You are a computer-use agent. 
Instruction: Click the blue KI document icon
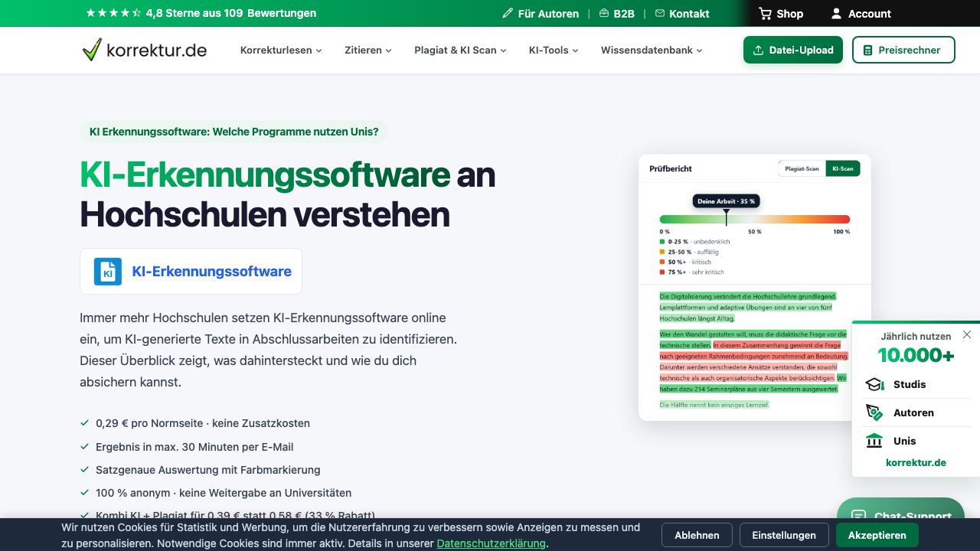(108, 271)
